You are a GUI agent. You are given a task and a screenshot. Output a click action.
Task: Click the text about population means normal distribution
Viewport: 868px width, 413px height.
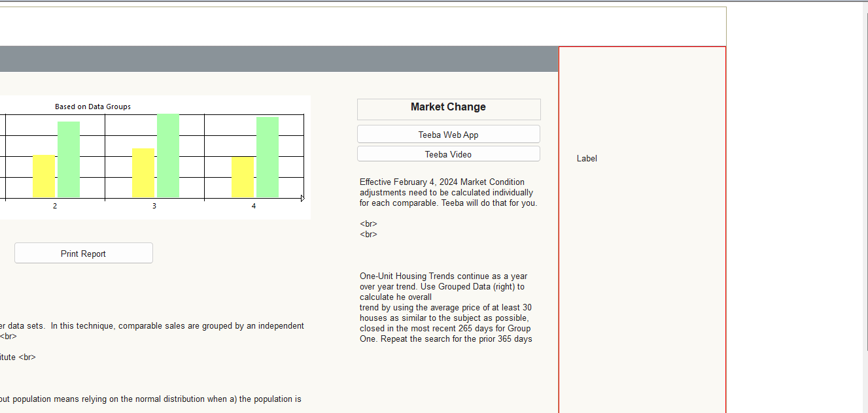[x=150, y=399]
